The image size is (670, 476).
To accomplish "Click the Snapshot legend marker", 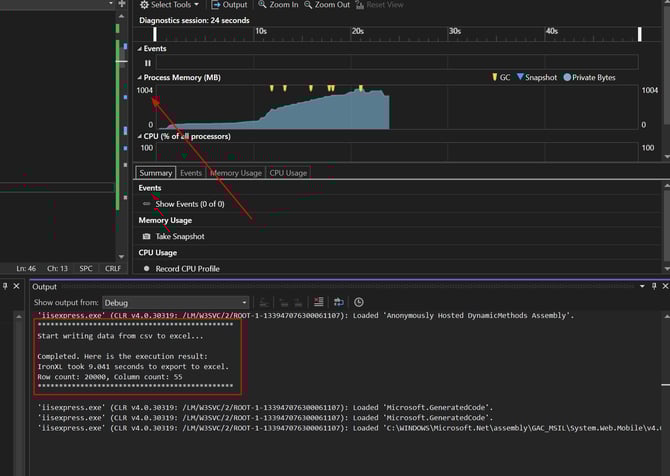I will 520,77.
